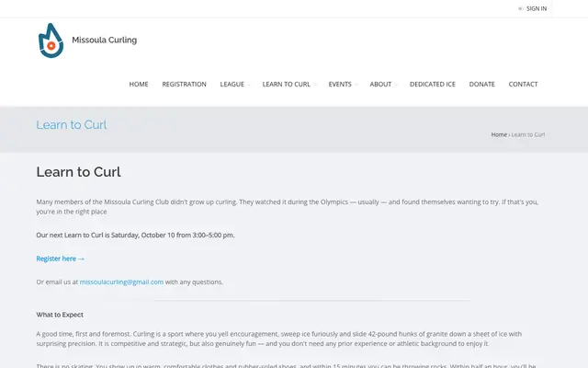Image resolution: width=588 pixels, height=368 pixels.
Task: Click the Missoula Curling flame logo
Action: [x=51, y=40]
